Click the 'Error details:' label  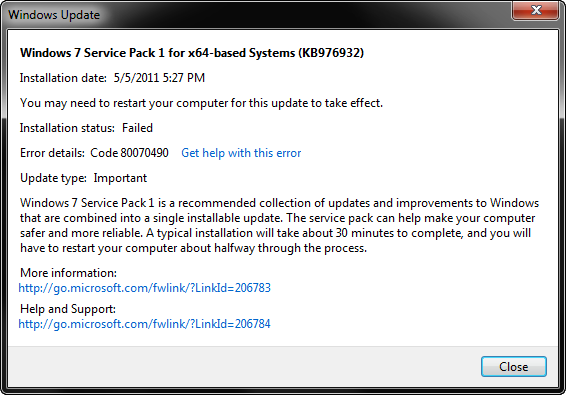click(x=52, y=153)
